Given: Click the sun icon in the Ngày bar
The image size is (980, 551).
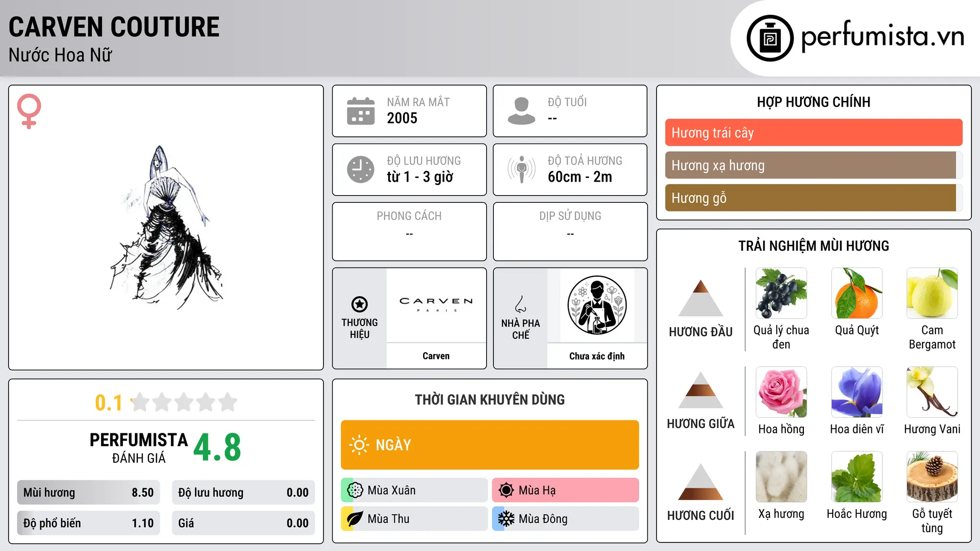Looking at the screenshot, I should coord(359,445).
